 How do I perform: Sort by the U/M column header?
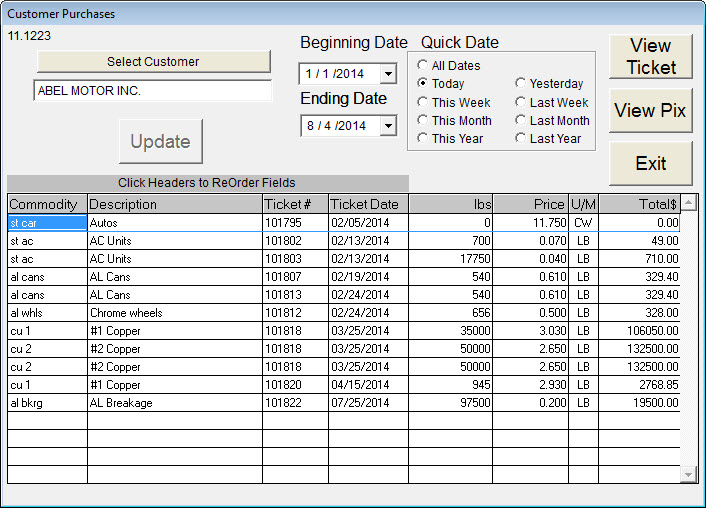pos(584,204)
